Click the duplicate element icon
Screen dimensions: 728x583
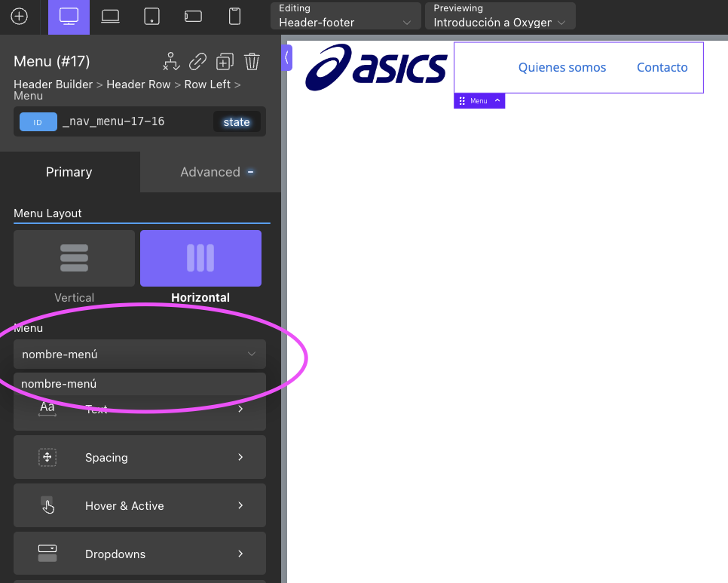pos(225,61)
